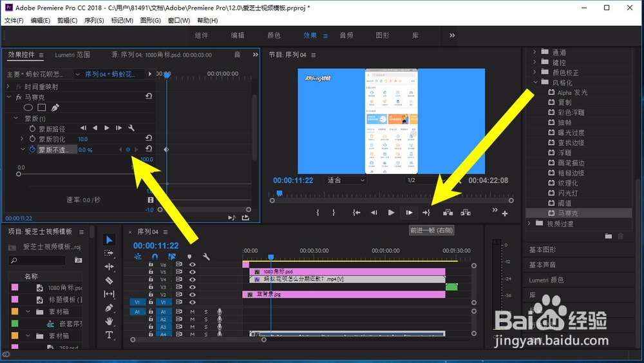The image size is (644, 363).
Task: Reset the Mosaic effect
Action: (149, 96)
